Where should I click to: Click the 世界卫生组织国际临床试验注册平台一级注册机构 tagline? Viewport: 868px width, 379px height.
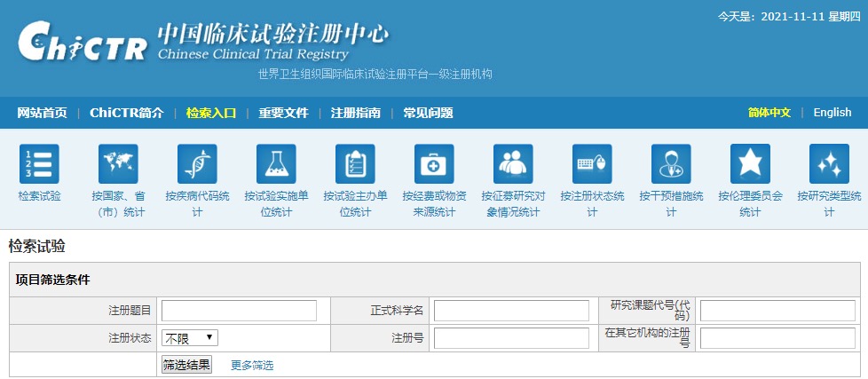pos(375,74)
